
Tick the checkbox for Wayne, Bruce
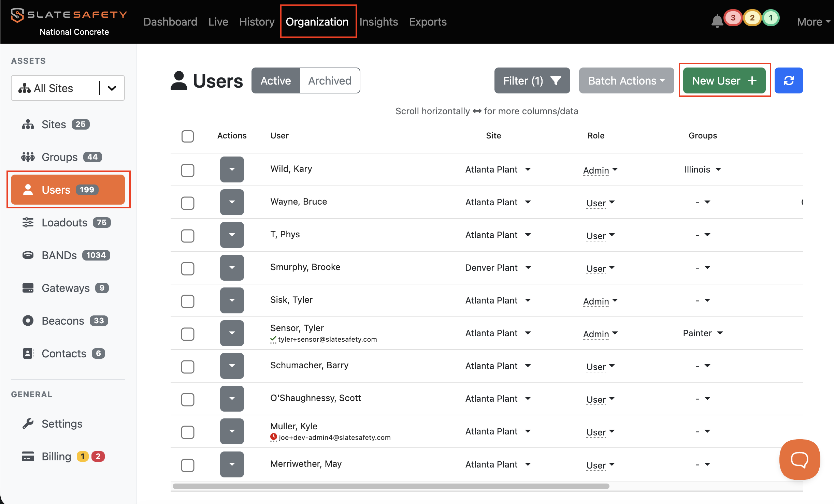pos(188,203)
